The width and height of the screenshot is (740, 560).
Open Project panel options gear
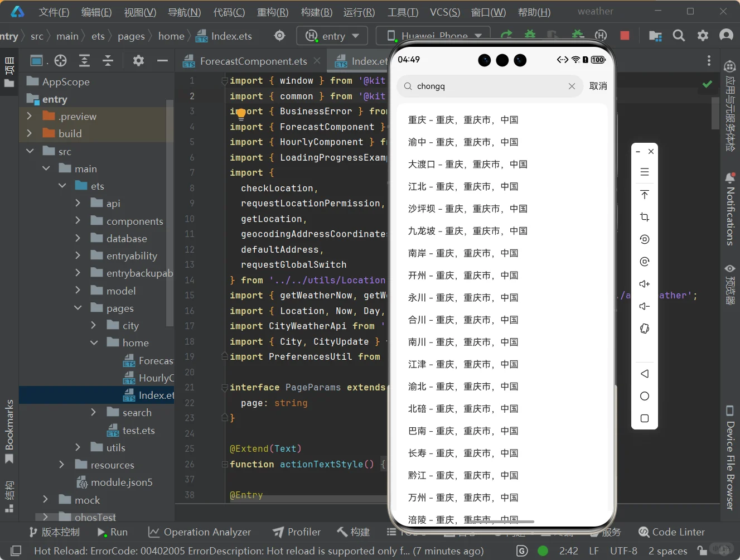[138, 60]
